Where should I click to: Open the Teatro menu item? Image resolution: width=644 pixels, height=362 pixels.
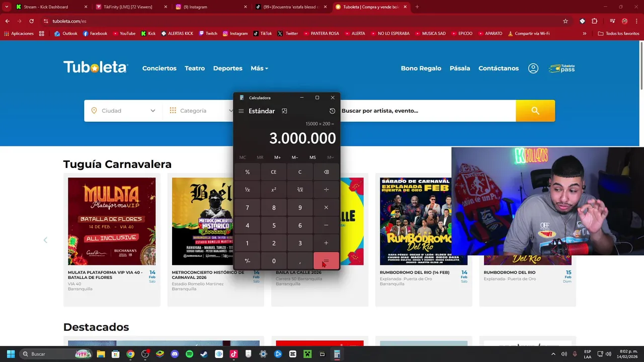tap(195, 68)
